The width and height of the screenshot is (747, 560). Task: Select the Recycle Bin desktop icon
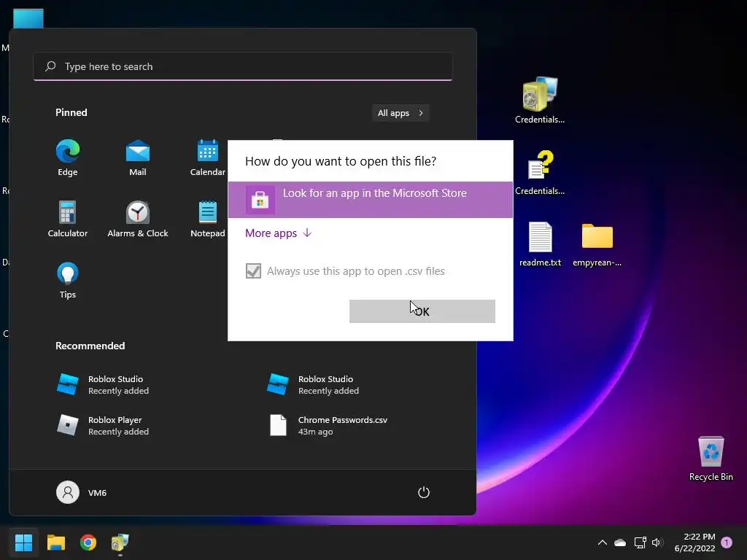point(711,458)
